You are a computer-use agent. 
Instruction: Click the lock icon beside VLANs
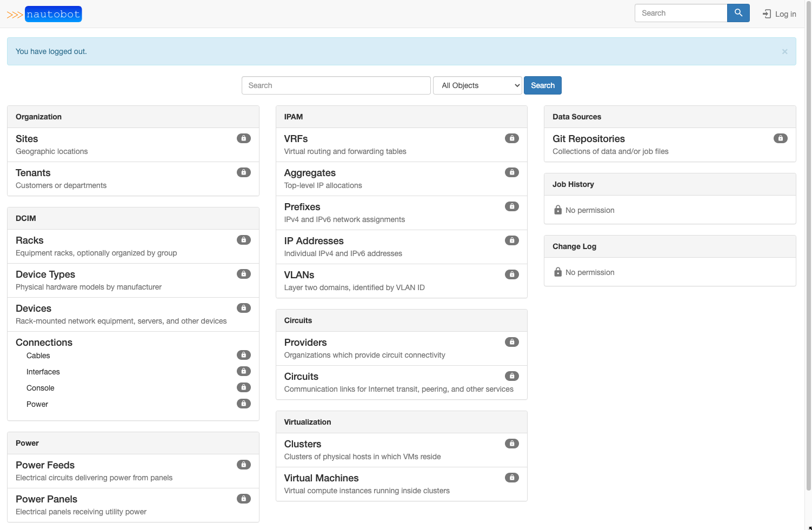tap(511, 274)
